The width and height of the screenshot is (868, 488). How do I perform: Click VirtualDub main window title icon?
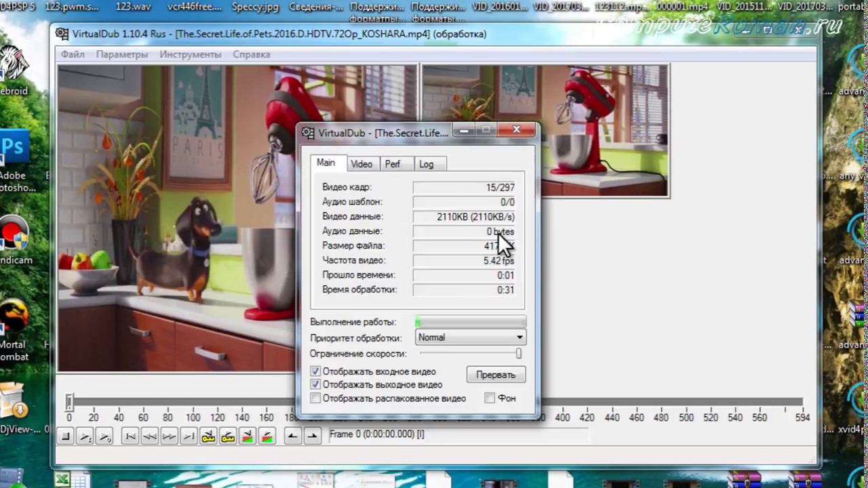coord(62,34)
